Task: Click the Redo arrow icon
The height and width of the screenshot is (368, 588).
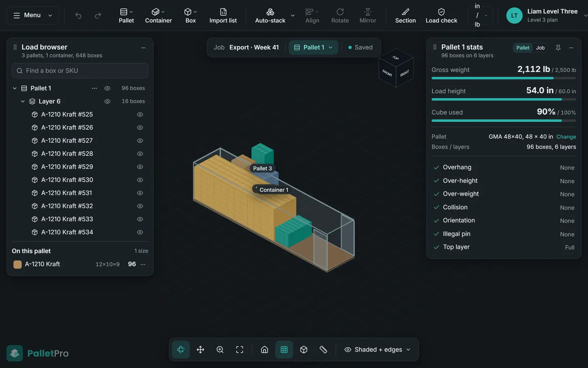Action: (x=98, y=16)
